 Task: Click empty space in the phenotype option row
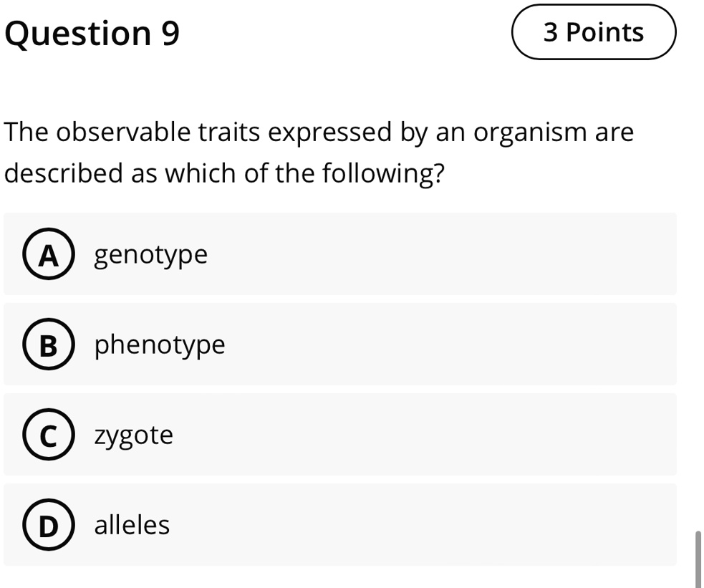coord(449,344)
